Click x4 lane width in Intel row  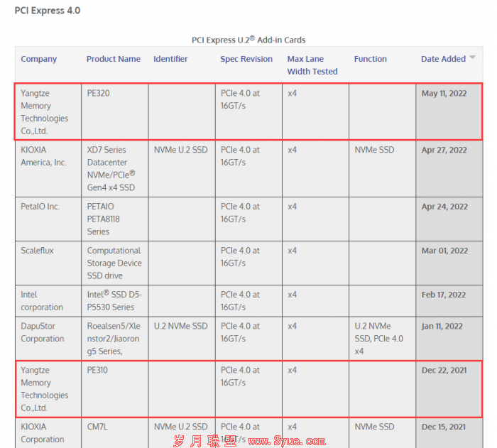click(x=315, y=300)
